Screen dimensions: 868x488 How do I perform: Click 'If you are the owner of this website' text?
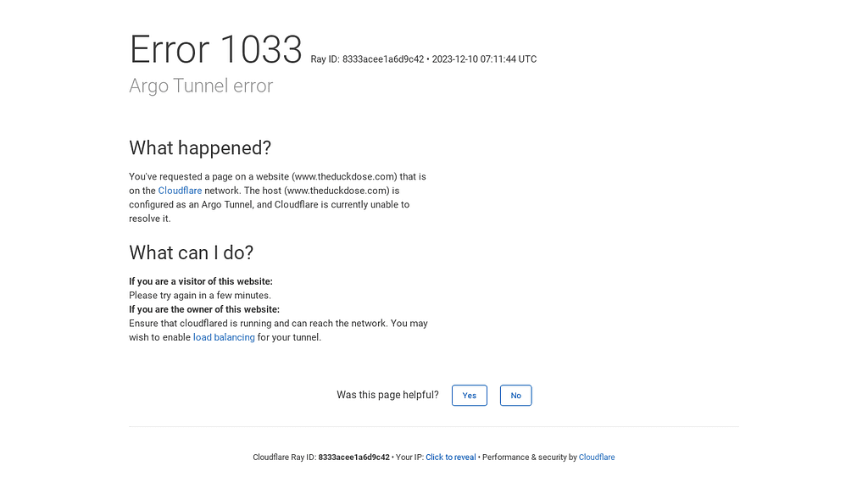coord(204,309)
